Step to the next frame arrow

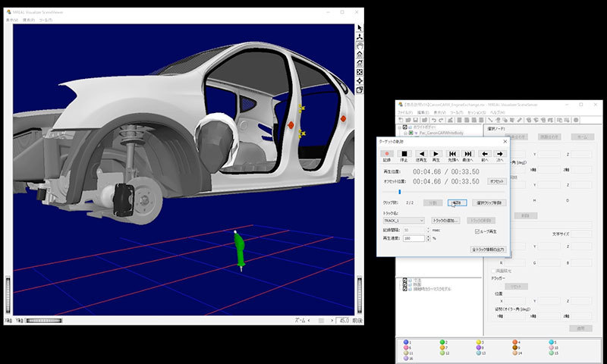click(x=500, y=154)
